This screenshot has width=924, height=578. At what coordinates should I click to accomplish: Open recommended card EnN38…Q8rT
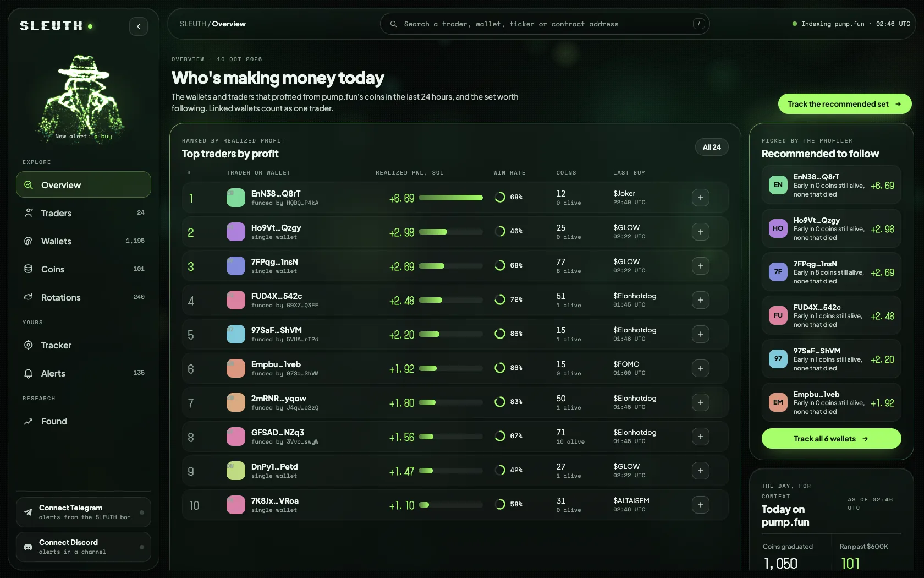(x=832, y=185)
